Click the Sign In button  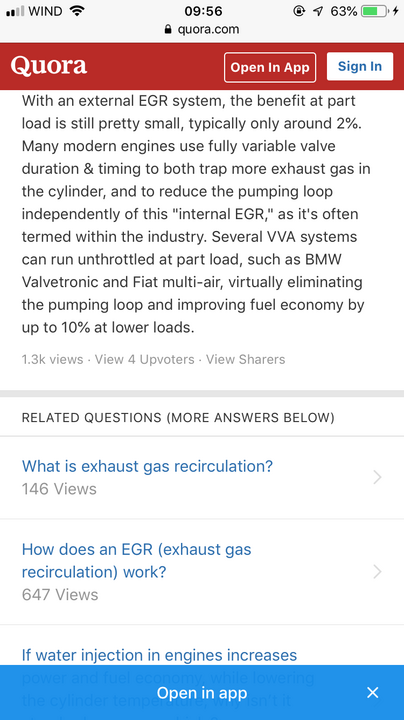pyautogui.click(x=360, y=67)
